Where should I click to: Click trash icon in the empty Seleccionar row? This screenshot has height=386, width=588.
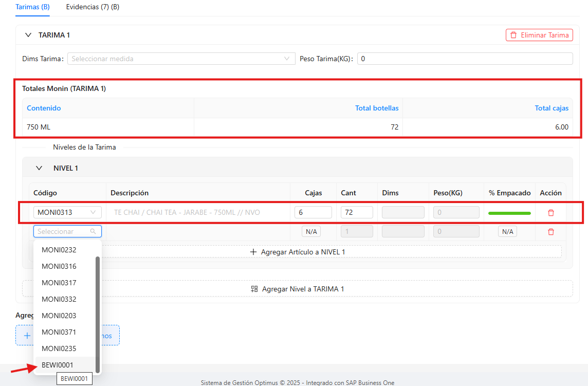click(551, 232)
